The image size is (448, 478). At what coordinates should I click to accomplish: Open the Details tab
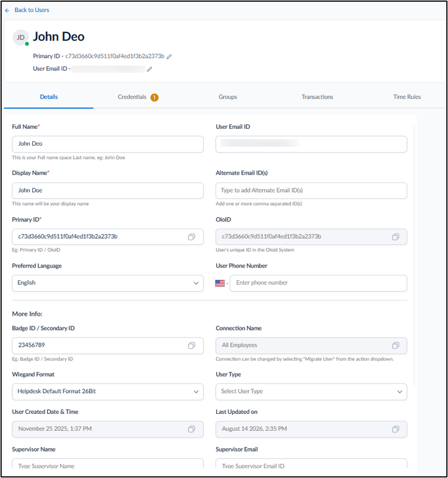pos(49,97)
